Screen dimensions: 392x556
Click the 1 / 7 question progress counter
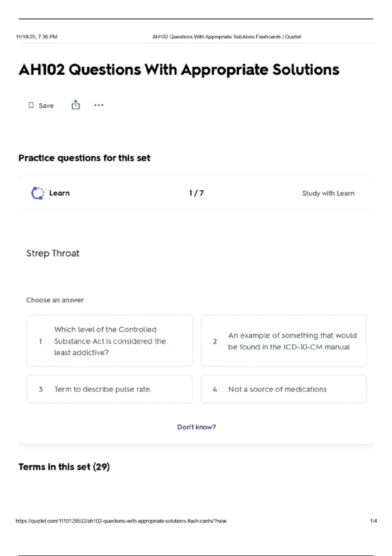pos(196,193)
